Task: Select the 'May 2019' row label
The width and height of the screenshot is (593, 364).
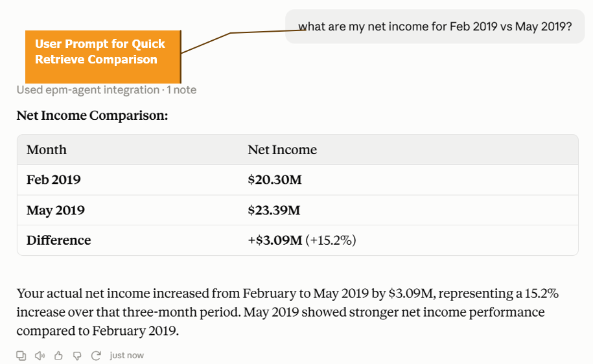Action: [x=56, y=210]
